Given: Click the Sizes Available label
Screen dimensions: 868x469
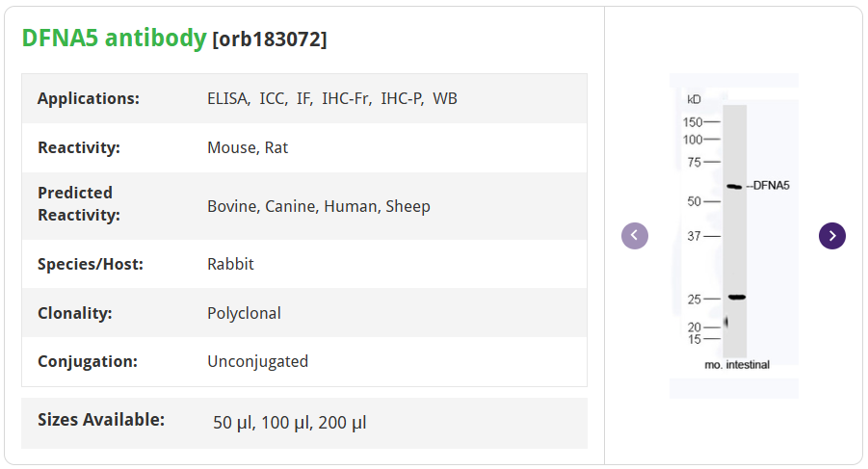Looking at the screenshot, I should 101,420.
